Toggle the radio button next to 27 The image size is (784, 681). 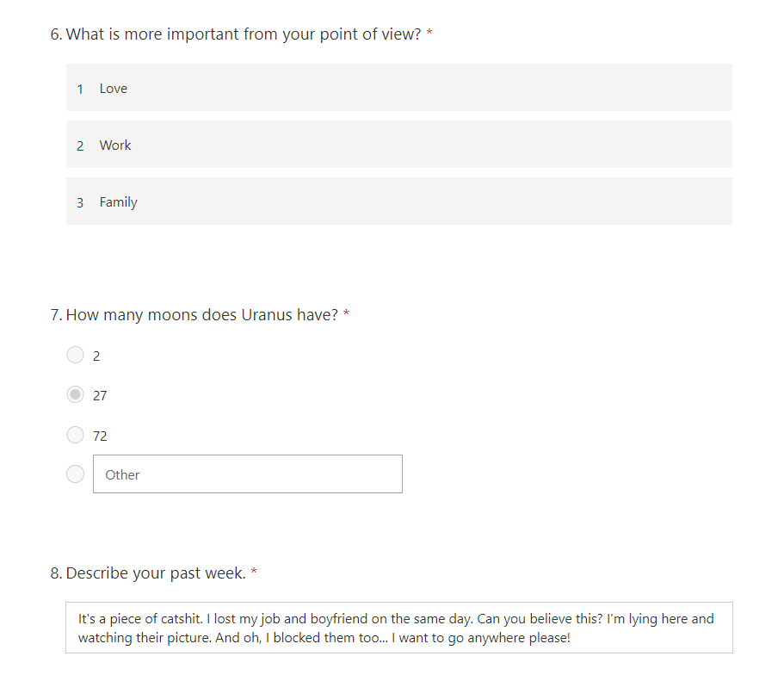point(76,395)
